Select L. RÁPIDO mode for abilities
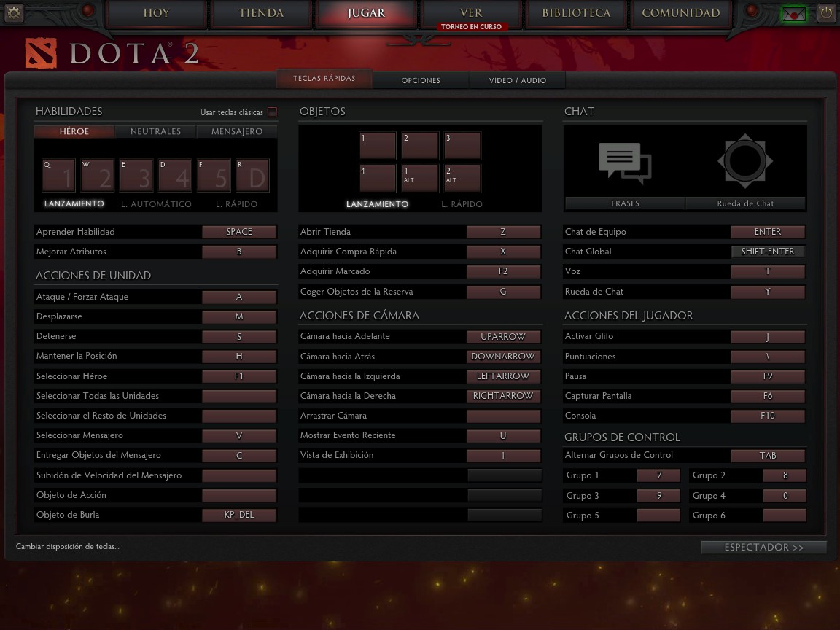840x630 pixels. (236, 204)
